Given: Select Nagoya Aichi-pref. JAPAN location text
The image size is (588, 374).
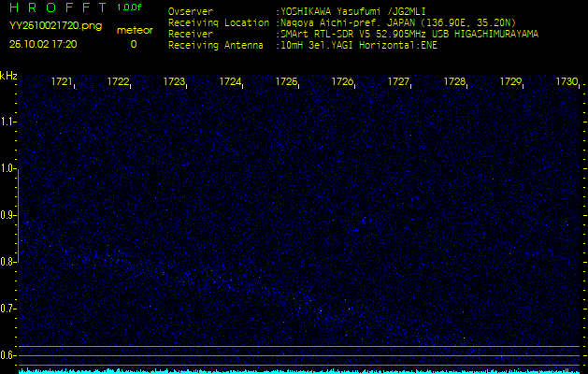Looking at the screenshot, I should coord(396,22).
